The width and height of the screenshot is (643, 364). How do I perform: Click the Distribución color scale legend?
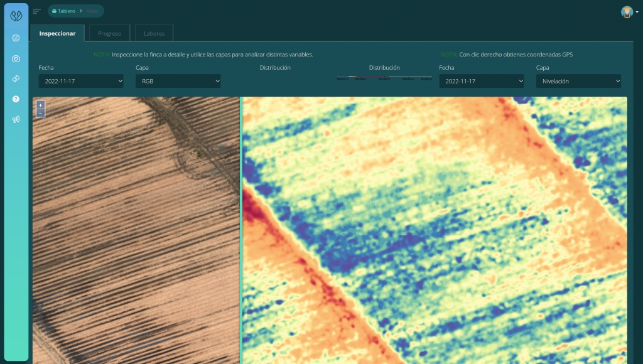pyautogui.click(x=384, y=78)
